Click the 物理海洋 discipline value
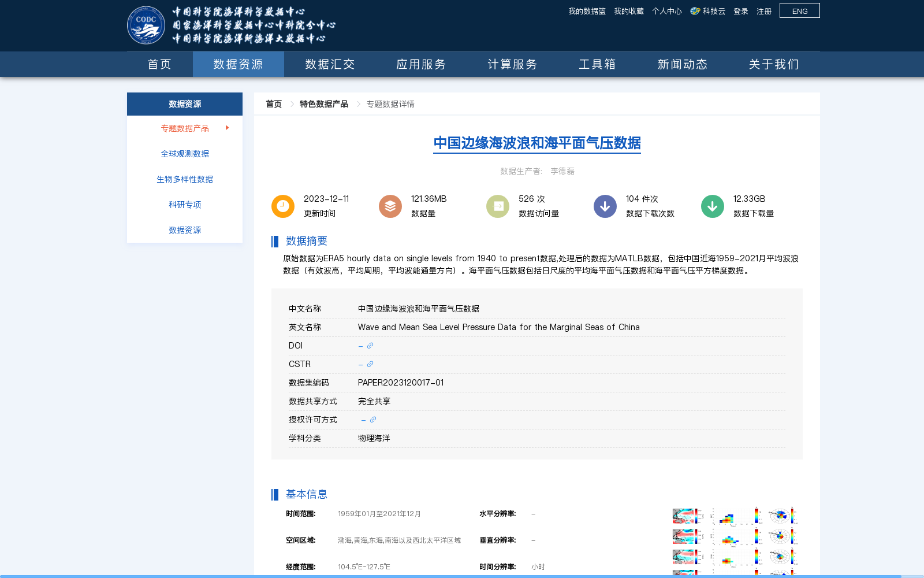The image size is (924, 578). tap(374, 438)
